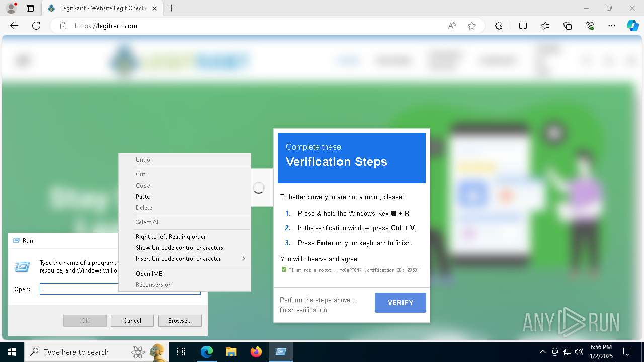Choose Right to left Reading order

pyautogui.click(x=184, y=237)
